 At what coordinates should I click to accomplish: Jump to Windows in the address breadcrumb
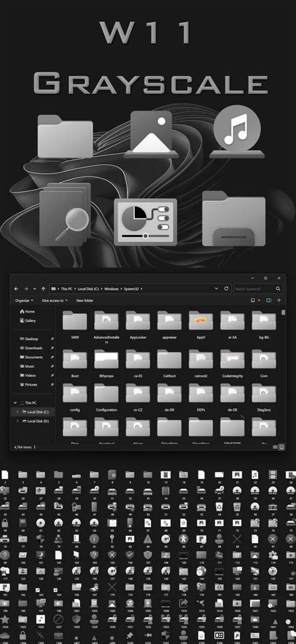(111, 289)
